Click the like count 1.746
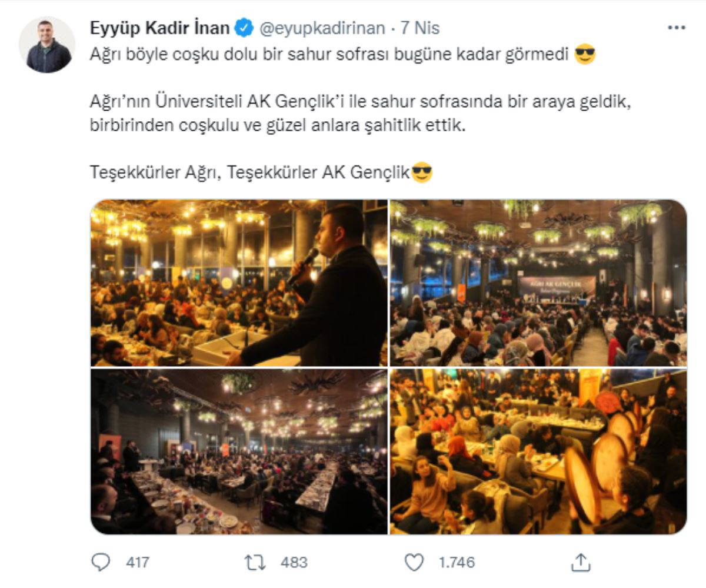This screenshot has width=706, height=588. click(457, 563)
